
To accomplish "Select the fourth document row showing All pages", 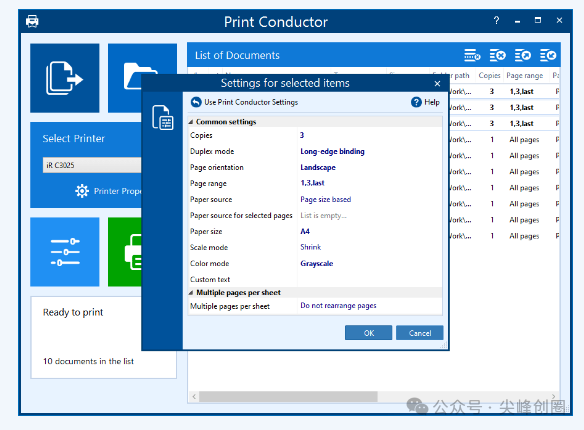I will (505, 140).
